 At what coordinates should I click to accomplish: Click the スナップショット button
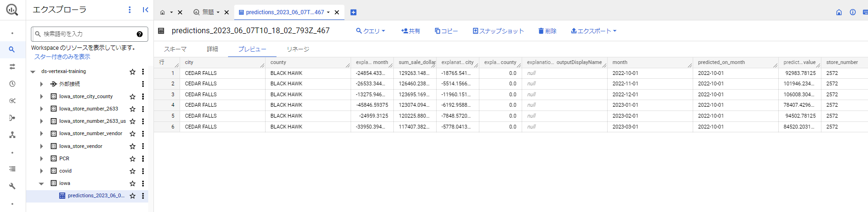coord(498,31)
